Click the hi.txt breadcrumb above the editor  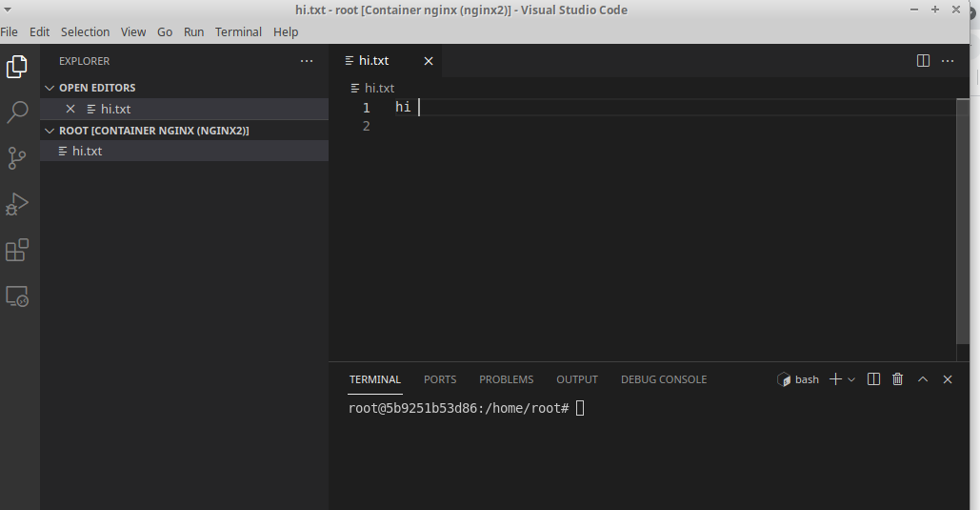[x=373, y=89]
